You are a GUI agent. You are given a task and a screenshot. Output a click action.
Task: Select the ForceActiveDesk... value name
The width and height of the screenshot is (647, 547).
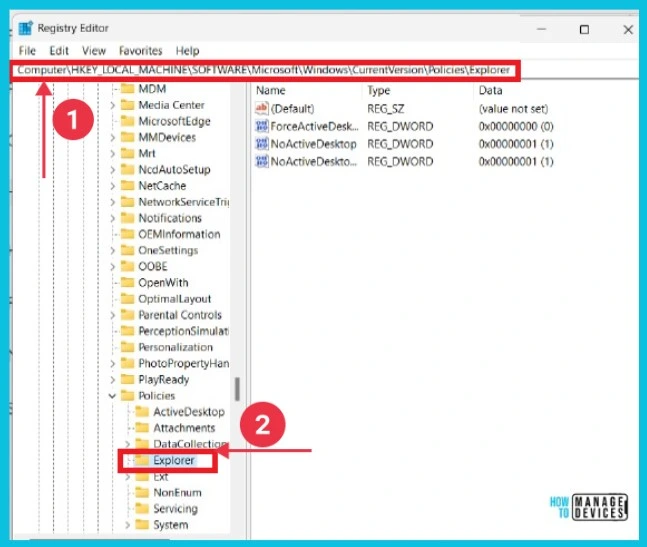point(314,126)
